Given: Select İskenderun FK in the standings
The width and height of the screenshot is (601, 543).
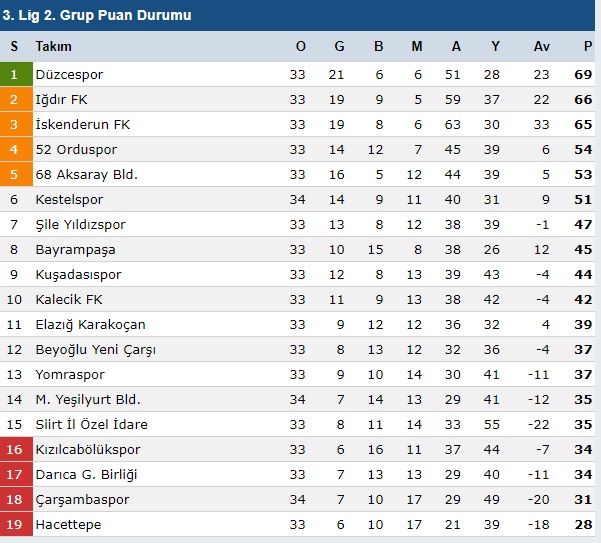Looking at the screenshot, I should click(82, 125).
